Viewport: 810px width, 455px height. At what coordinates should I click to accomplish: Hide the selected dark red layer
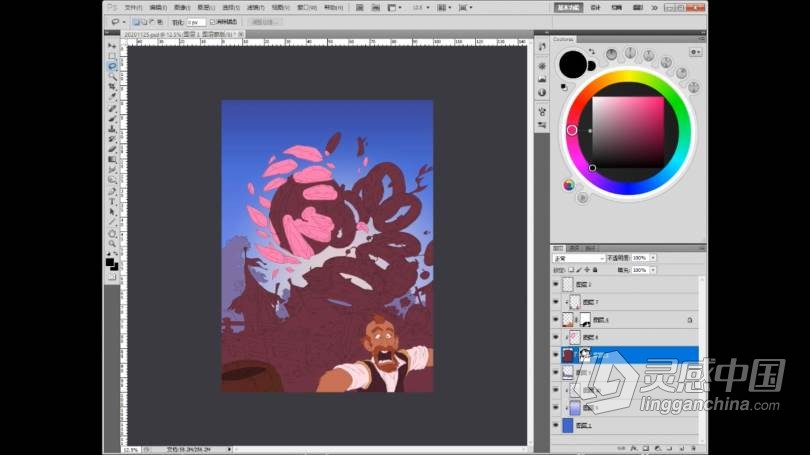pos(556,355)
